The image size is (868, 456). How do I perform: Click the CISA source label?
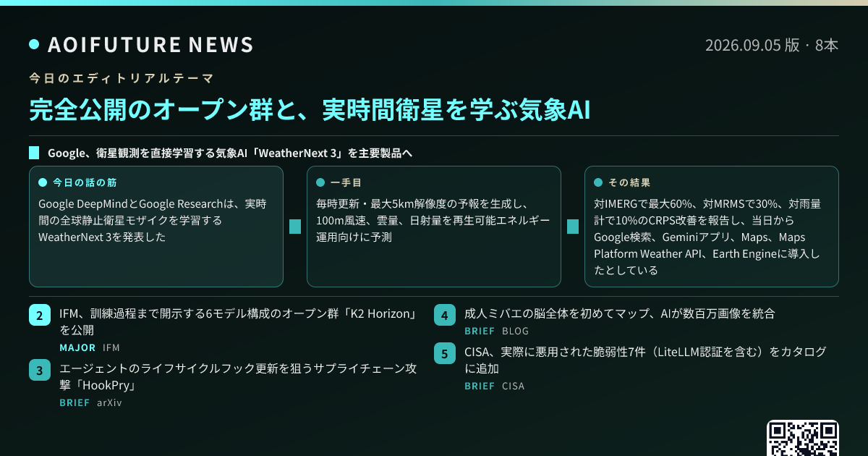tap(514, 386)
